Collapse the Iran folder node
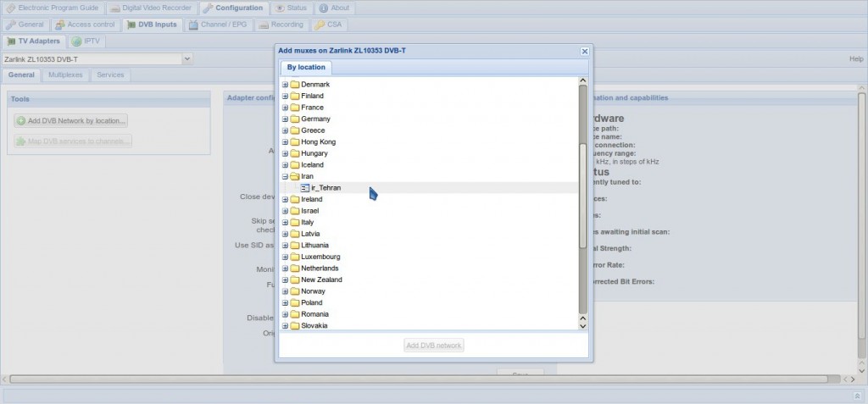The width and height of the screenshot is (868, 404). click(x=285, y=176)
